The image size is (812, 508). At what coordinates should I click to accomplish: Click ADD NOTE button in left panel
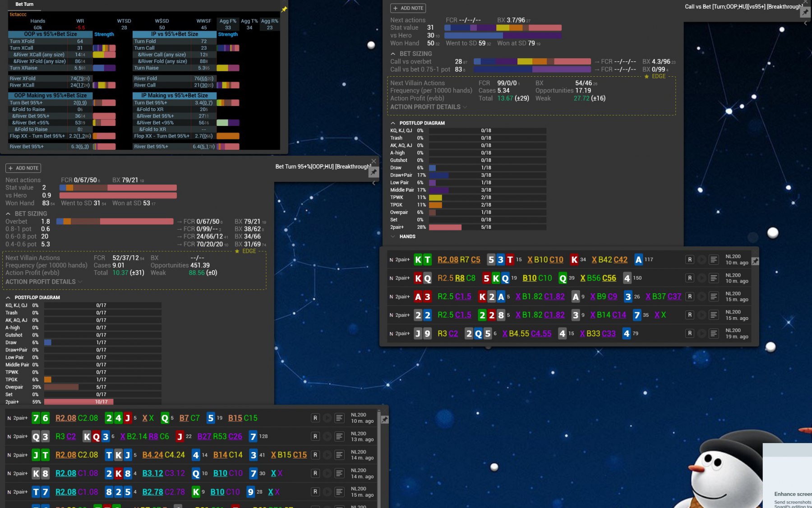point(23,168)
